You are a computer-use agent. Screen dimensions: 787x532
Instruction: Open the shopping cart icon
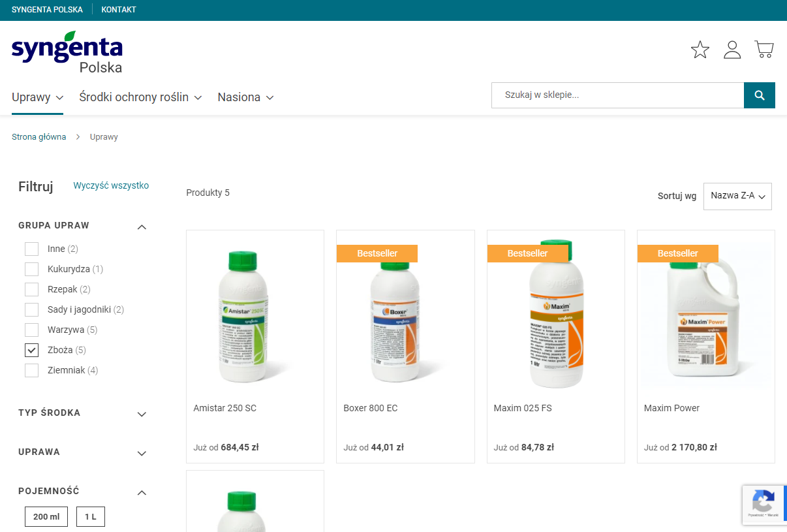click(x=764, y=50)
